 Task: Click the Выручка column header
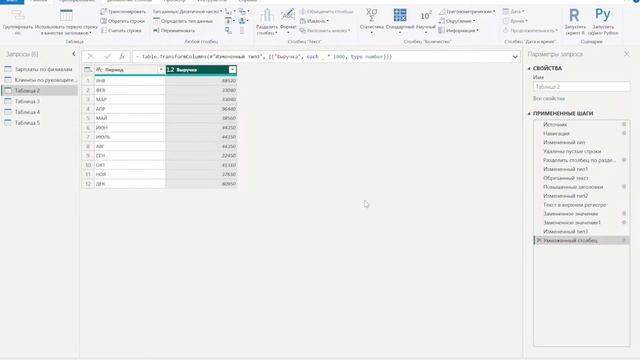pyautogui.click(x=198, y=70)
